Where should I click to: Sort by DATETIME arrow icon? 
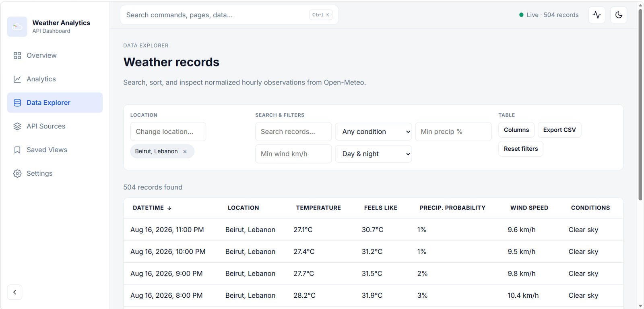coord(169,208)
